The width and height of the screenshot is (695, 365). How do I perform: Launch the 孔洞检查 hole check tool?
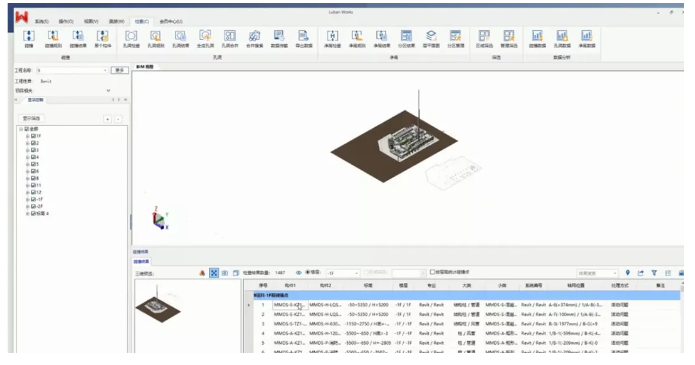click(131, 39)
